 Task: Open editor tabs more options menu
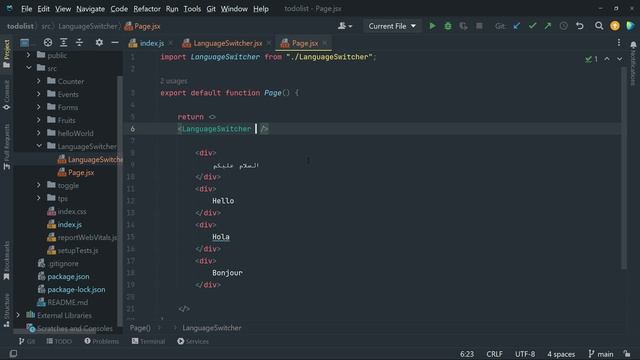(619, 42)
